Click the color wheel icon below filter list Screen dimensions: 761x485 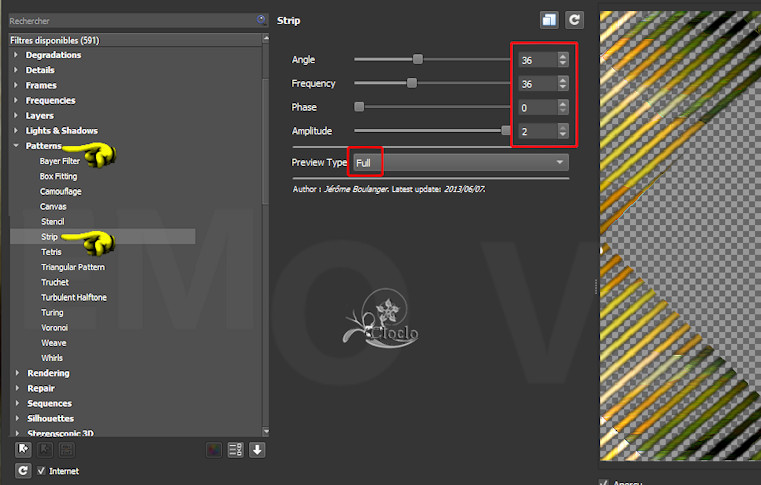tap(214, 450)
